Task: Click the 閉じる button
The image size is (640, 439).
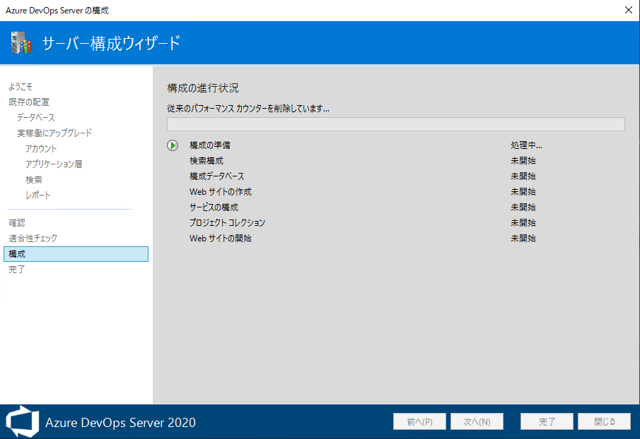Action: (604, 421)
